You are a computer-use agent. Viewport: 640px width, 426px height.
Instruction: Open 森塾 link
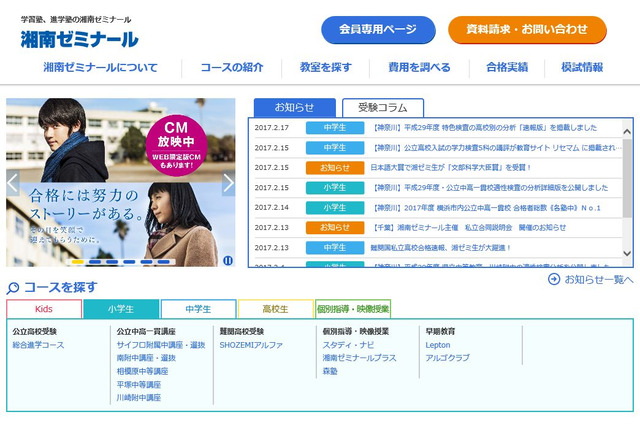(330, 371)
